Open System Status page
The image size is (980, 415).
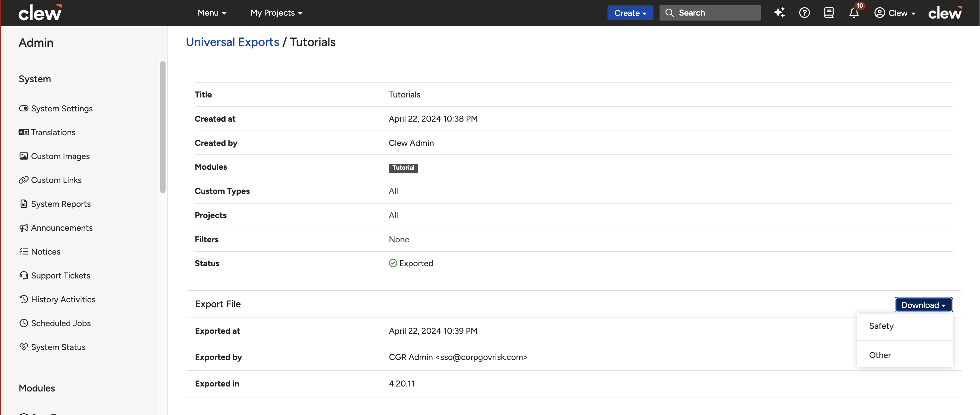(58, 347)
